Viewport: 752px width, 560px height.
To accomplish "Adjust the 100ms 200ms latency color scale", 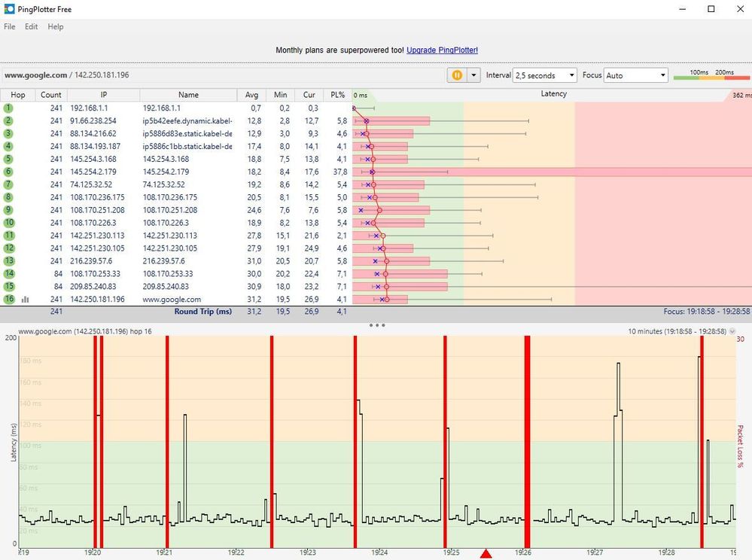I will point(711,75).
